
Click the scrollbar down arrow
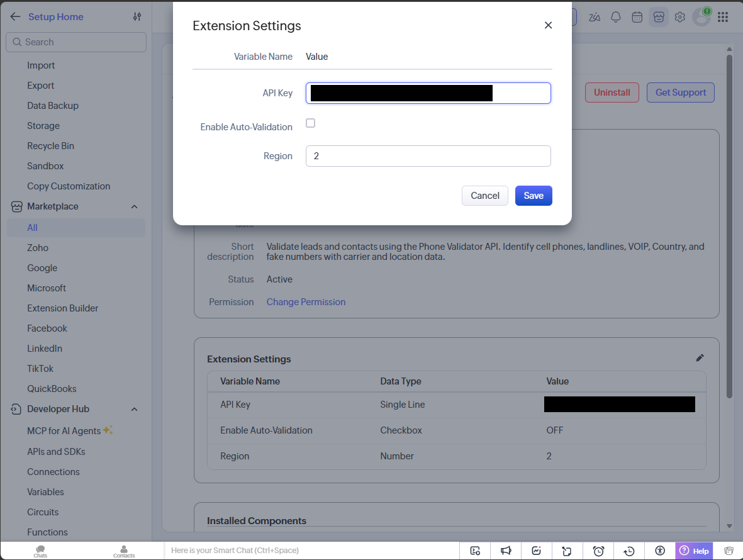pos(729,526)
